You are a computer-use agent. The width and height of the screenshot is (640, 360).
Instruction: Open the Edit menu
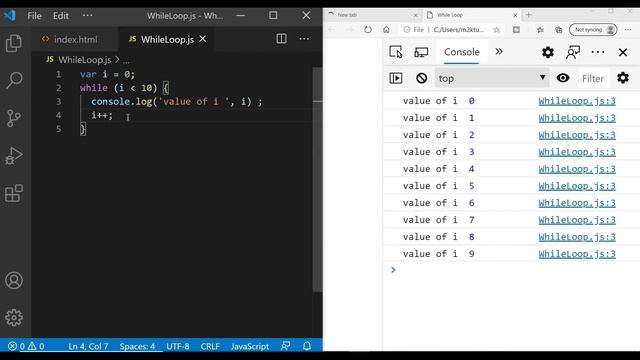(60, 16)
